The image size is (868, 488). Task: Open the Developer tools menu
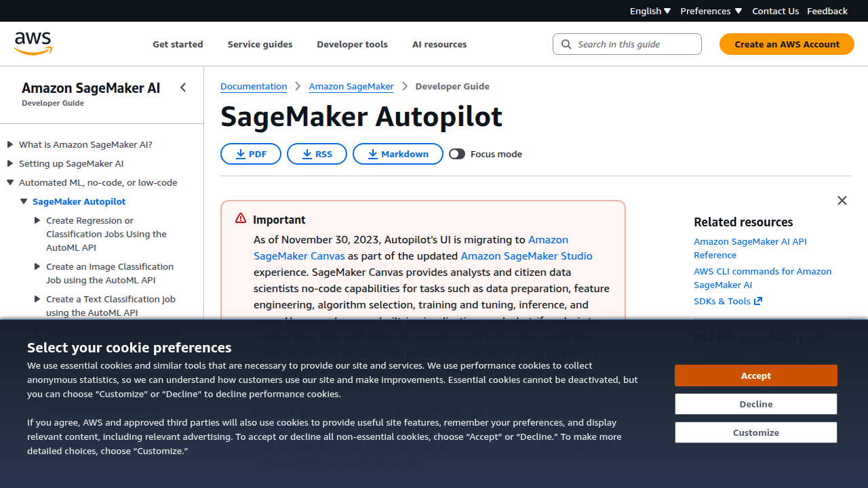point(352,44)
